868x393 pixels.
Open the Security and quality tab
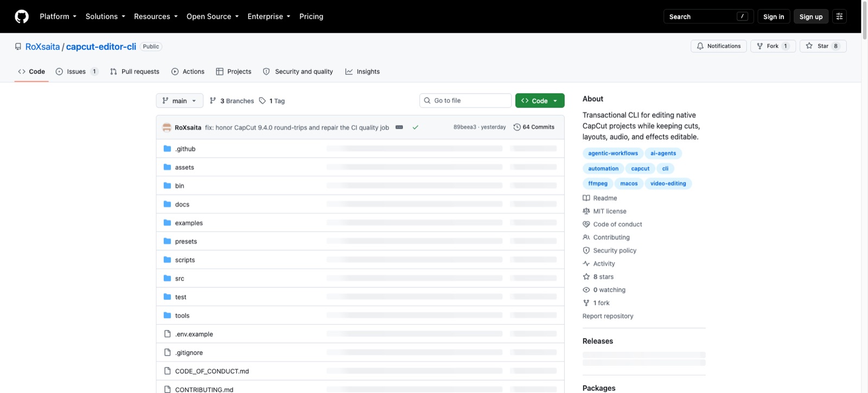point(298,72)
